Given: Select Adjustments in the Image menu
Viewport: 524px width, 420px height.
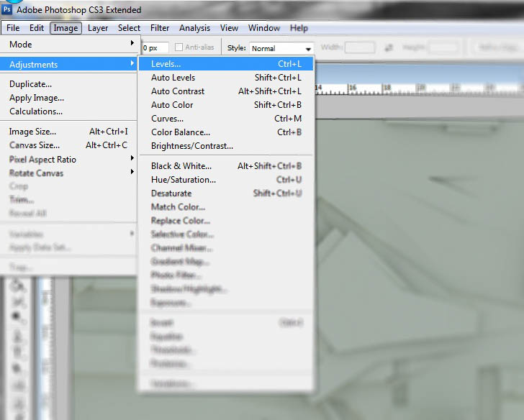Looking at the screenshot, I should click(x=68, y=64).
